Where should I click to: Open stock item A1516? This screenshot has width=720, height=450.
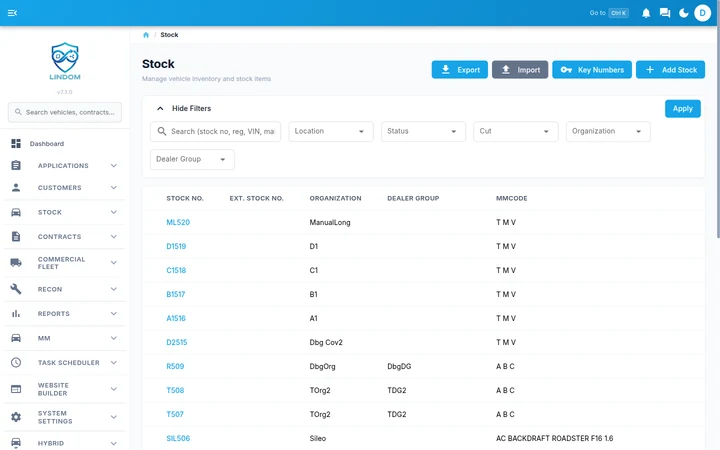[x=176, y=318]
